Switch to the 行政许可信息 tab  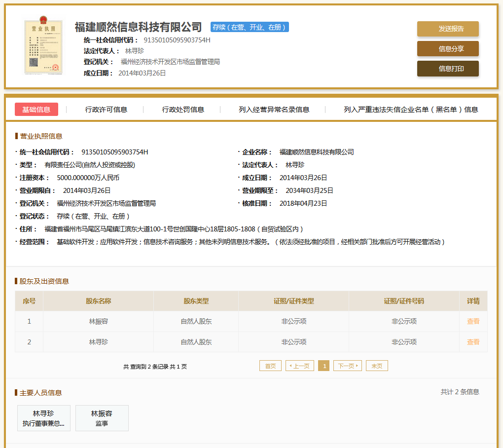pyautogui.click(x=106, y=110)
